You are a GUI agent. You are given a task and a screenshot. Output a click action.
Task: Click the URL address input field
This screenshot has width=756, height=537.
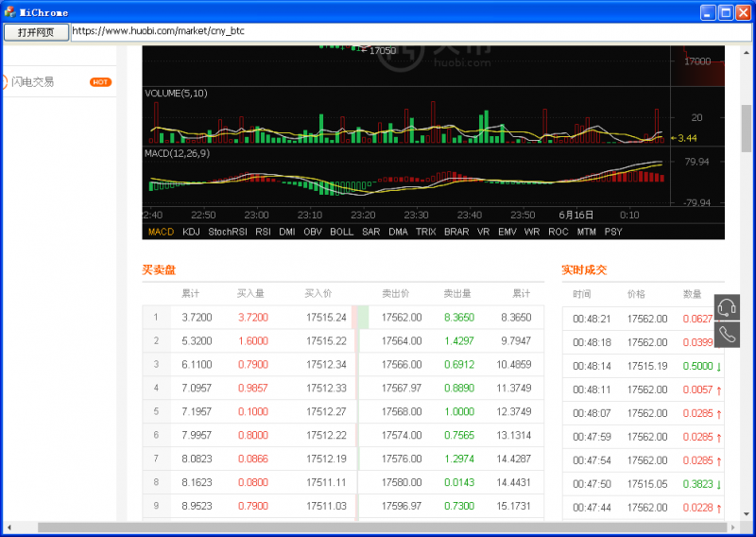coord(411,32)
